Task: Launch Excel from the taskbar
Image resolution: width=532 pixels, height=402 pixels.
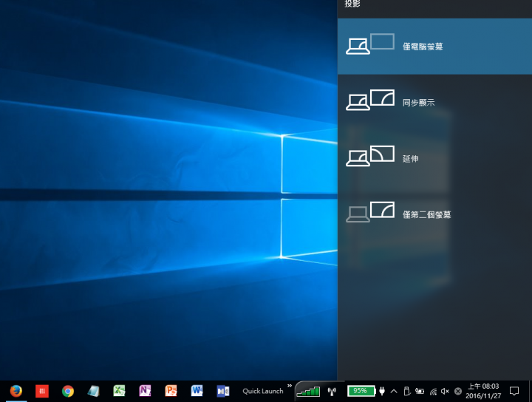Action: pos(119,391)
